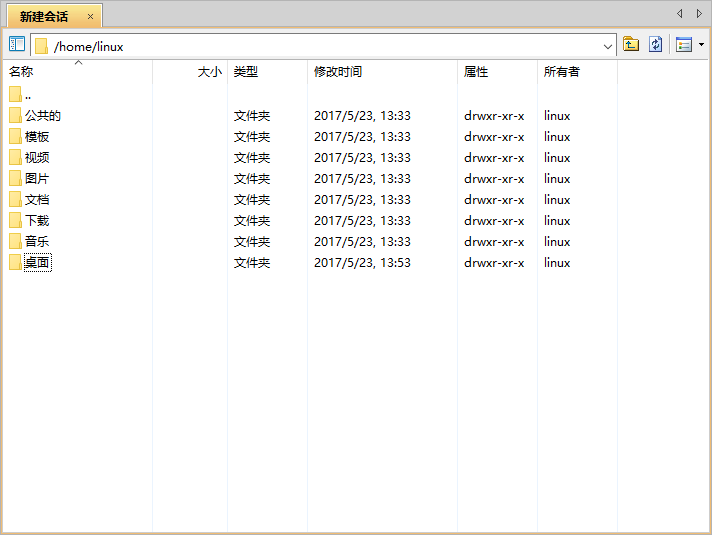Refresh the current directory listing
The width and height of the screenshot is (712, 535).
click(655, 44)
